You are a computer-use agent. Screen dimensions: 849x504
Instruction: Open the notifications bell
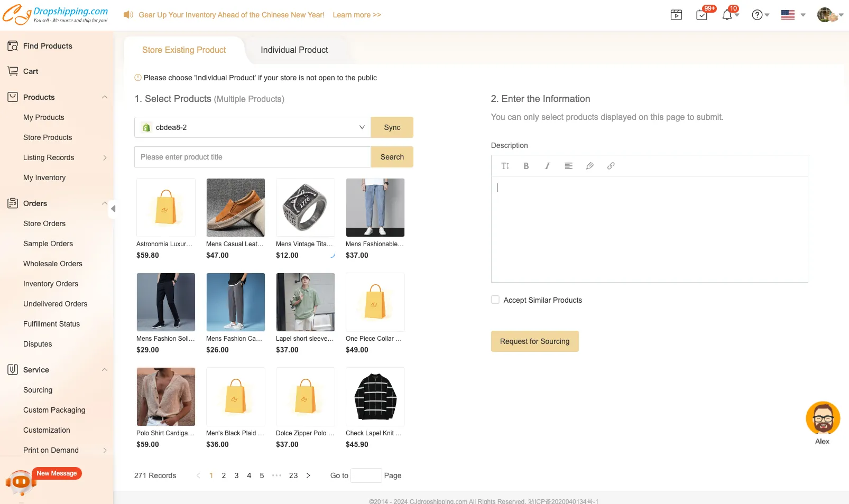[727, 15]
